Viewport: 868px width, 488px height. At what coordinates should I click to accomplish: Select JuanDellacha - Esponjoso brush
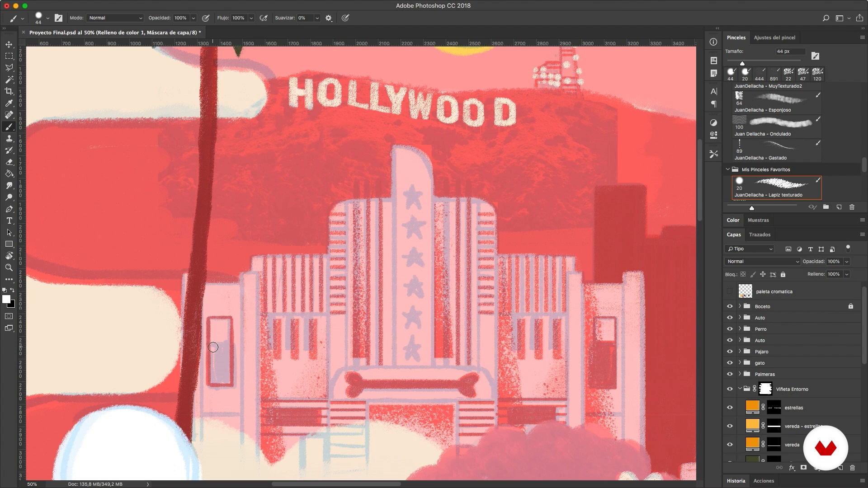click(777, 102)
